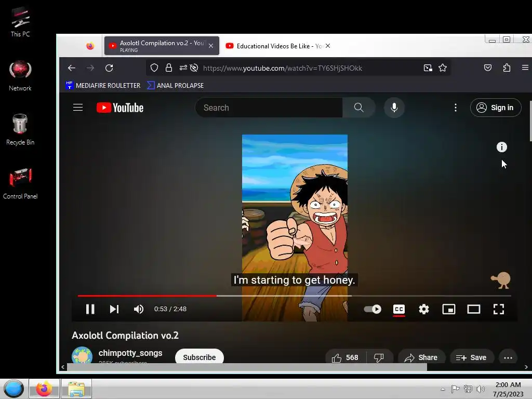Reload the current YouTube page
Viewport: 532px width, 399px height.
click(109, 68)
